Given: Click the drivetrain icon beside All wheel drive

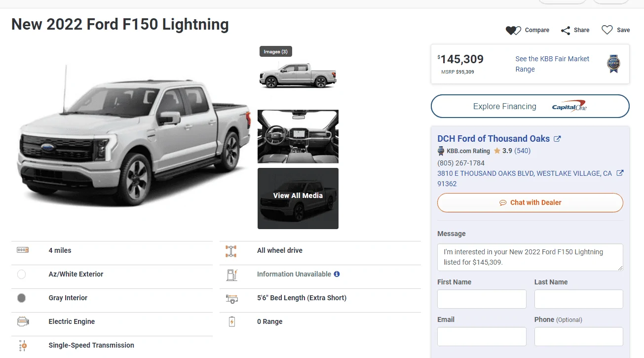Looking at the screenshot, I should [231, 251].
